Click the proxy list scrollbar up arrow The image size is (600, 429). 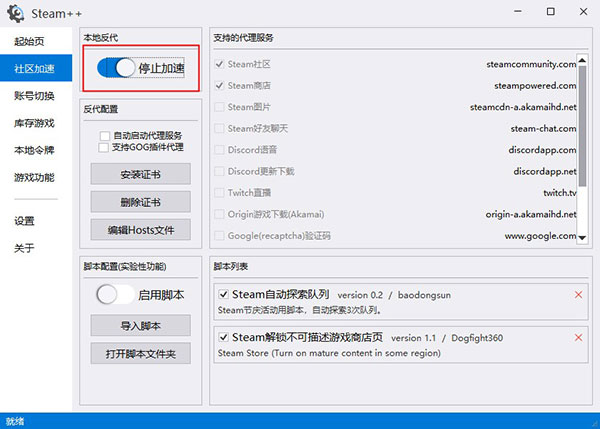pyautogui.click(x=582, y=60)
